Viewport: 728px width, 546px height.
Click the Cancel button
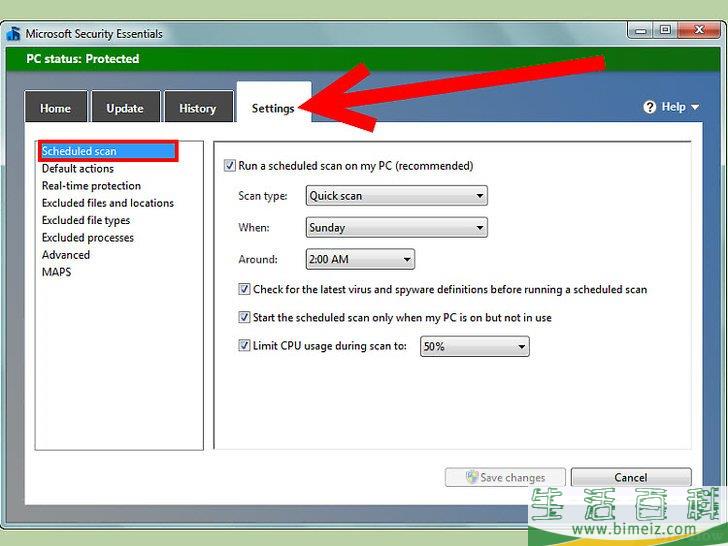[x=631, y=477]
